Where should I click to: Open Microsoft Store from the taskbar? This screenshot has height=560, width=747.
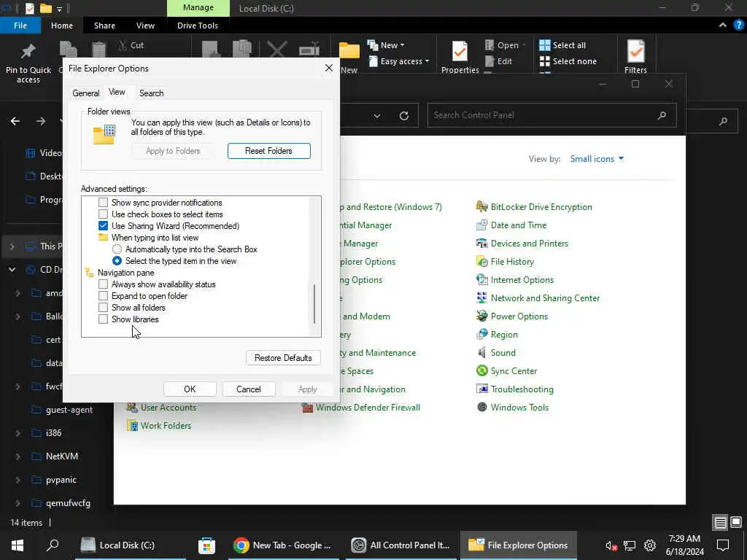click(x=206, y=545)
